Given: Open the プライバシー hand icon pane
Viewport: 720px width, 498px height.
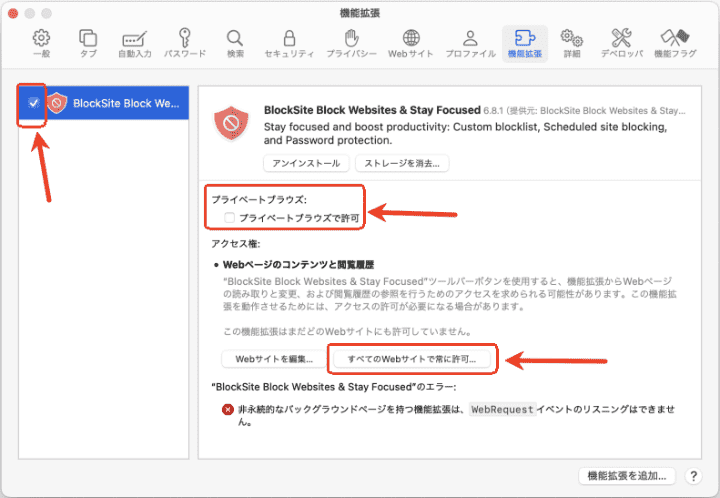Looking at the screenshot, I should click(351, 44).
